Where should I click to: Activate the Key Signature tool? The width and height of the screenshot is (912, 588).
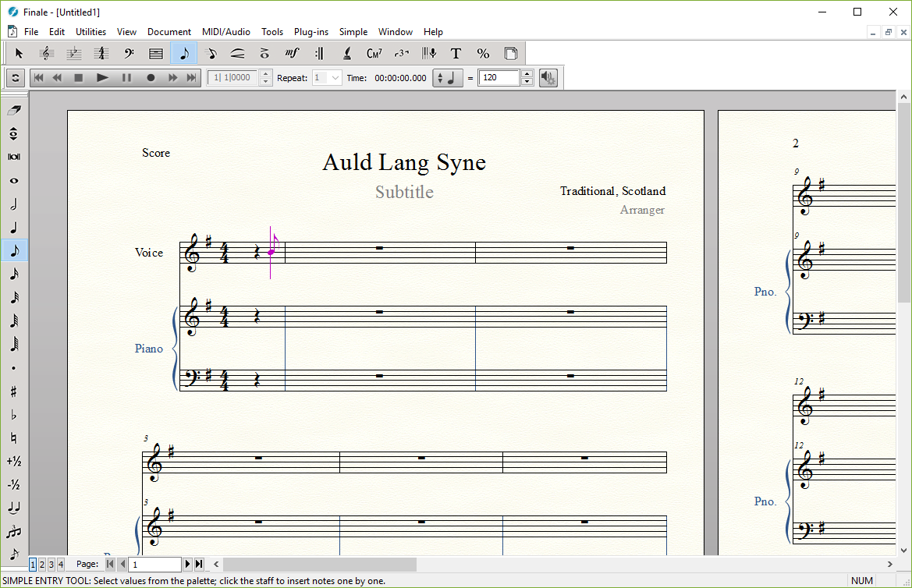pyautogui.click(x=74, y=54)
